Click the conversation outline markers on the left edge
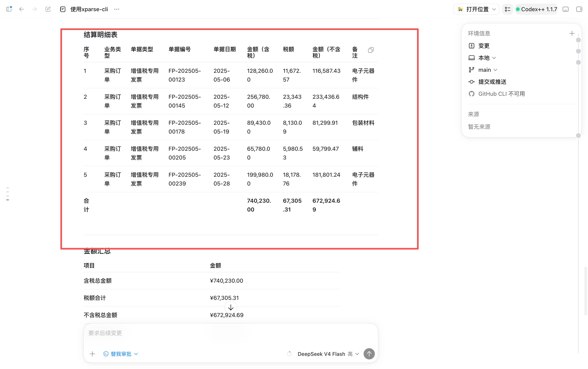 8,194
